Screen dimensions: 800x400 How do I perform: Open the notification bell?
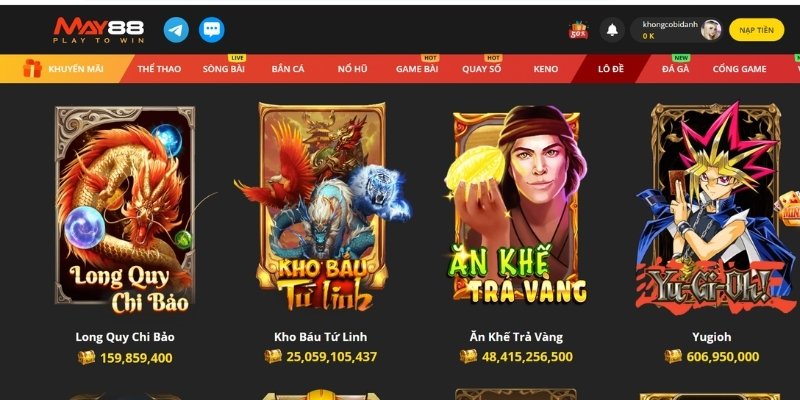[612, 30]
